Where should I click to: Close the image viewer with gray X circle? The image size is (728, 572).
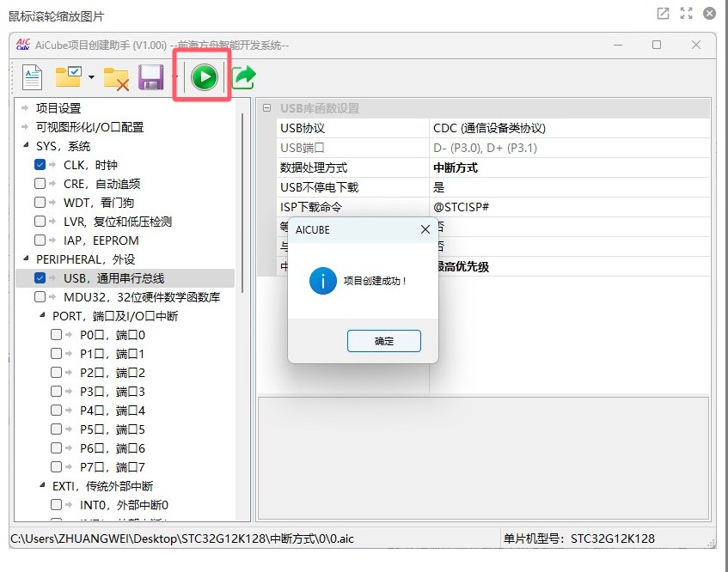[x=709, y=14]
